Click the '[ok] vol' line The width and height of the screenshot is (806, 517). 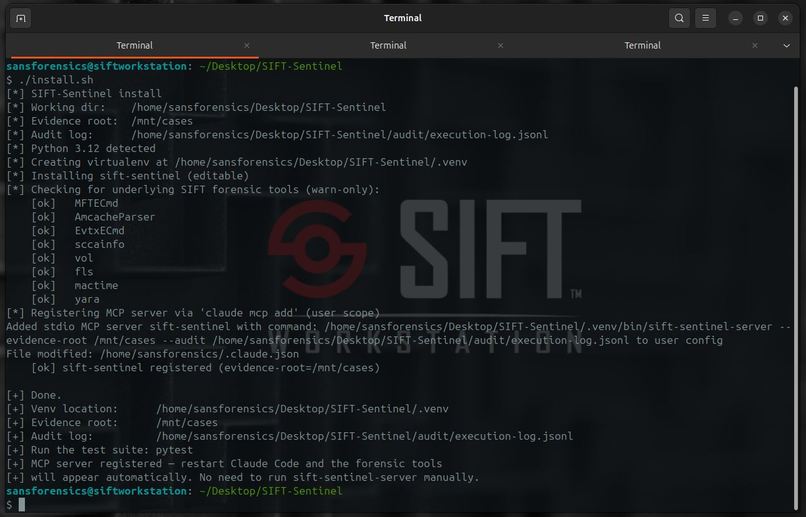[62, 258]
